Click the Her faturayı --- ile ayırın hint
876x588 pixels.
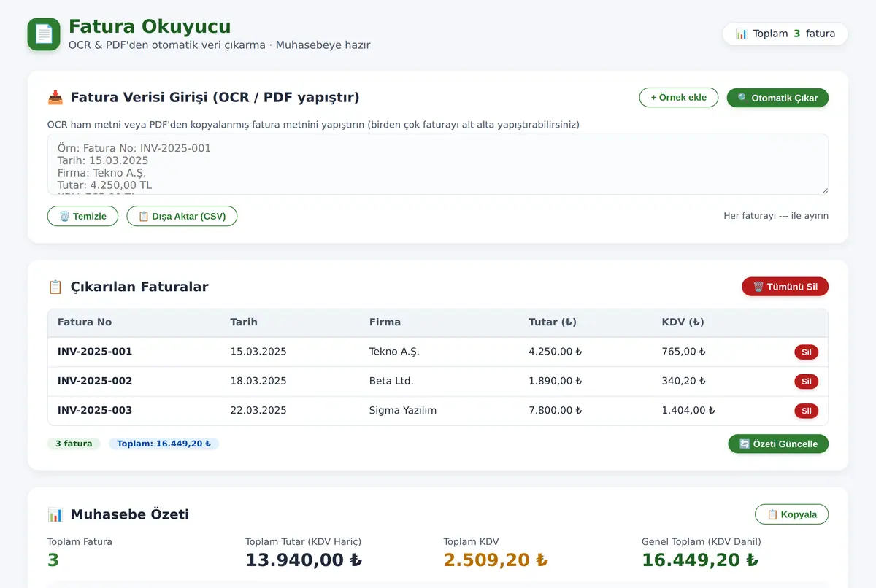pyautogui.click(x=776, y=216)
